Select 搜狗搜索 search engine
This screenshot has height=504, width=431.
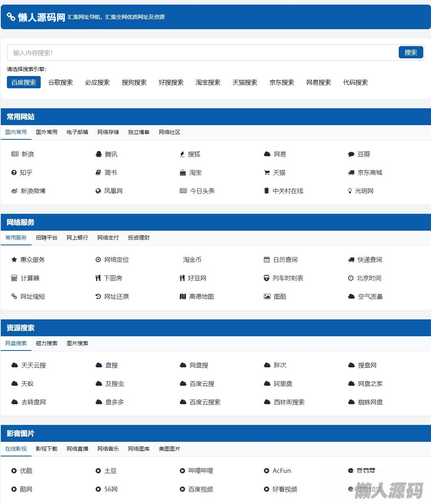pyautogui.click(x=134, y=82)
